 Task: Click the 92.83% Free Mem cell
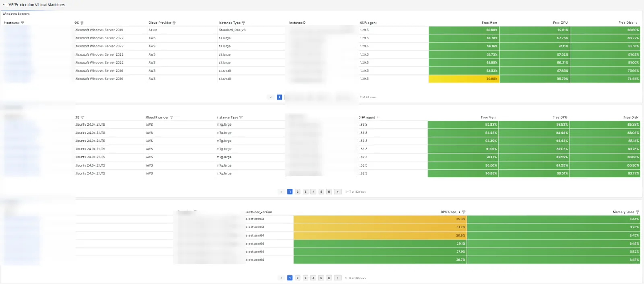click(463, 125)
